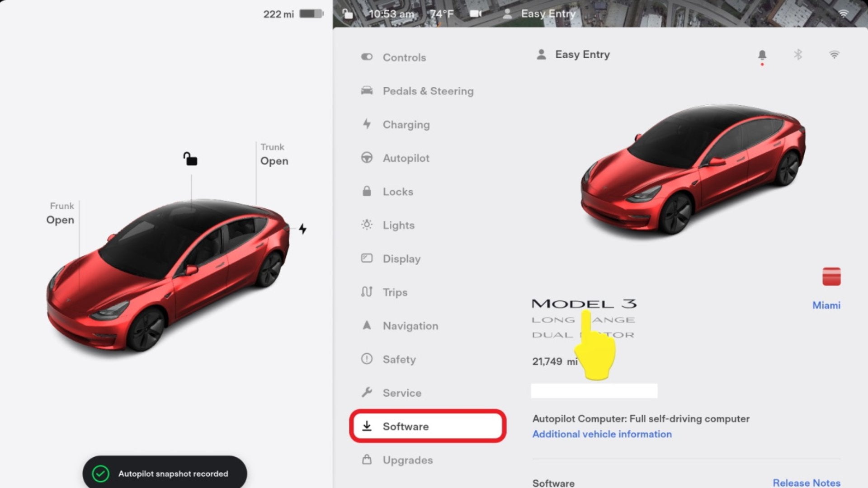This screenshot has height=488, width=868.
Task: Tap the Wi-Fi icon in settings header
Action: (834, 55)
